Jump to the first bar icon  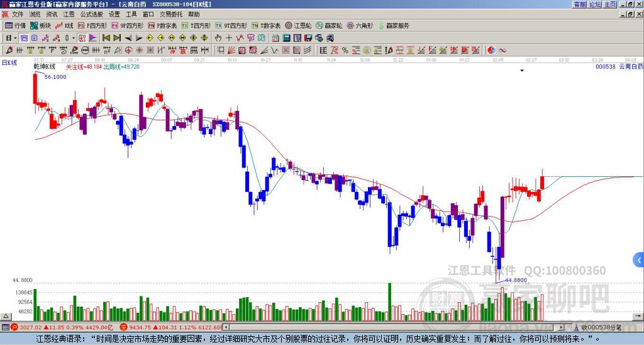click(x=106, y=38)
